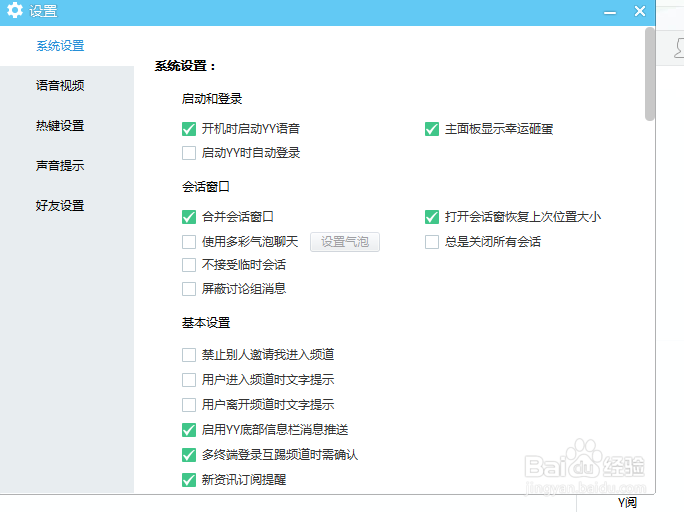Open 声音提示 settings section
684x512 pixels.
[60, 166]
